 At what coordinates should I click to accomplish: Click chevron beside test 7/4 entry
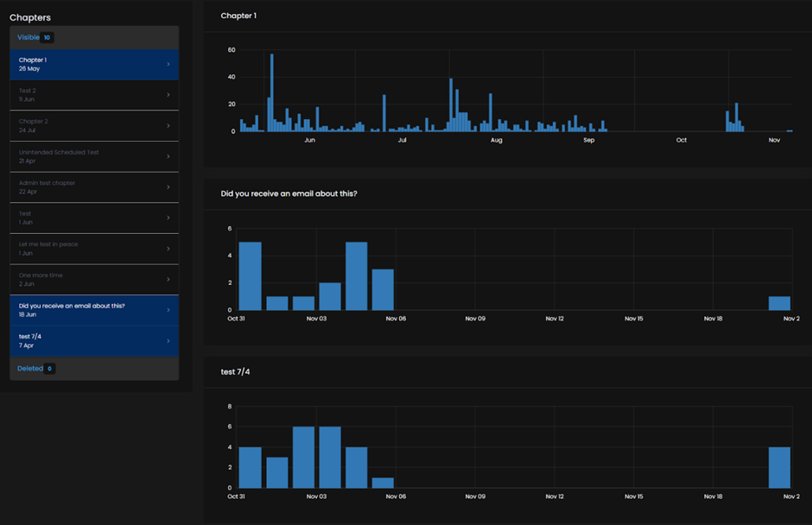(x=168, y=341)
